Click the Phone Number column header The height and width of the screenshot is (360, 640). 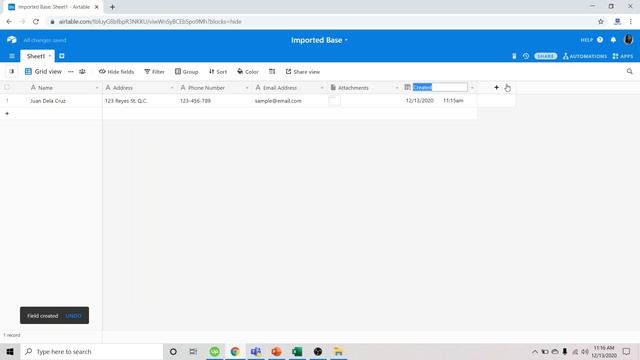215,88
